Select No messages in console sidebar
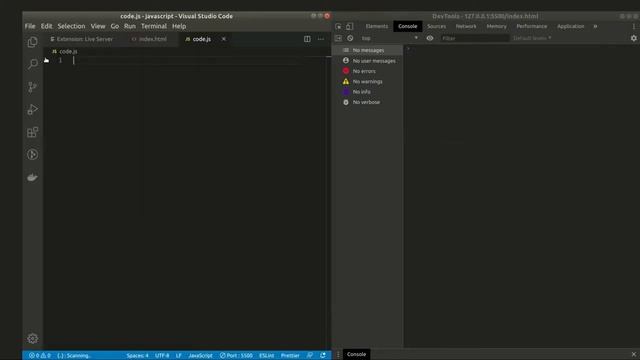 368,50
